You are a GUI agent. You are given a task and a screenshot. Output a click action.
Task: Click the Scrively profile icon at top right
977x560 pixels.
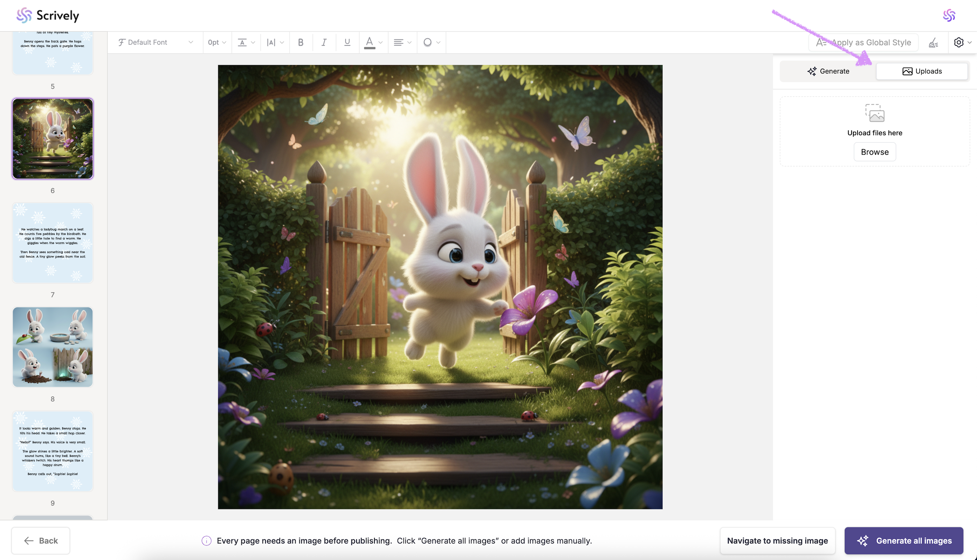949,15
